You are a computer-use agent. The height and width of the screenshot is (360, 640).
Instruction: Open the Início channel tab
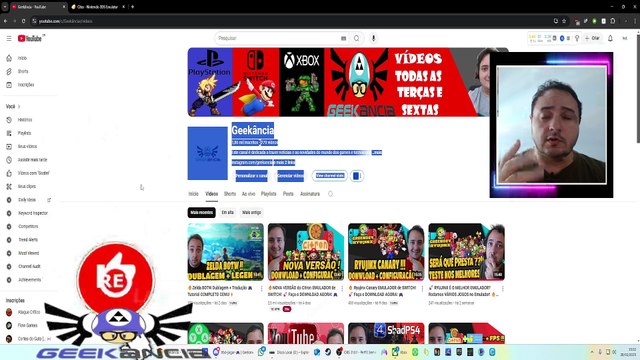pyautogui.click(x=193, y=194)
